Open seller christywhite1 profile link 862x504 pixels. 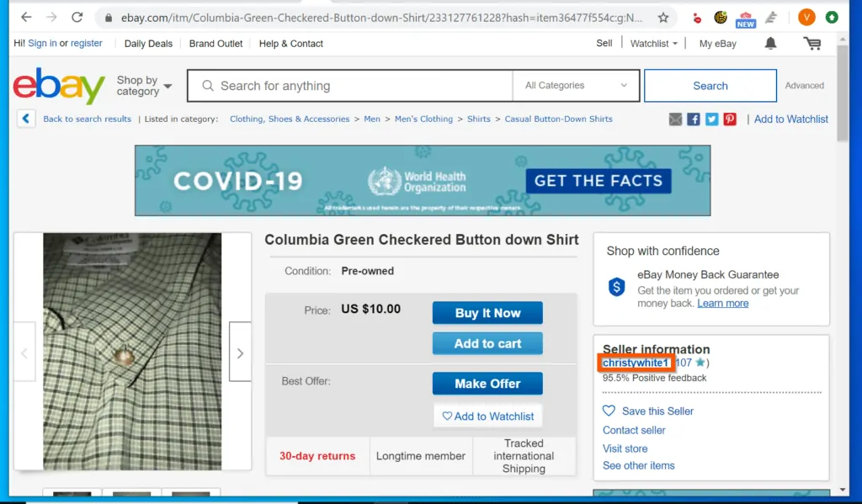tap(636, 363)
